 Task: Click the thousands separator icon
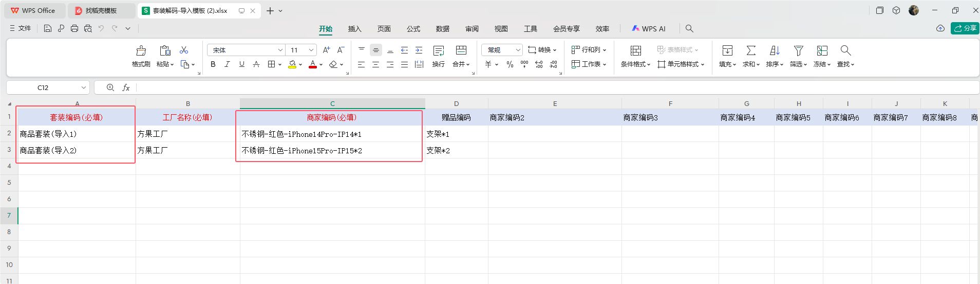(x=524, y=64)
